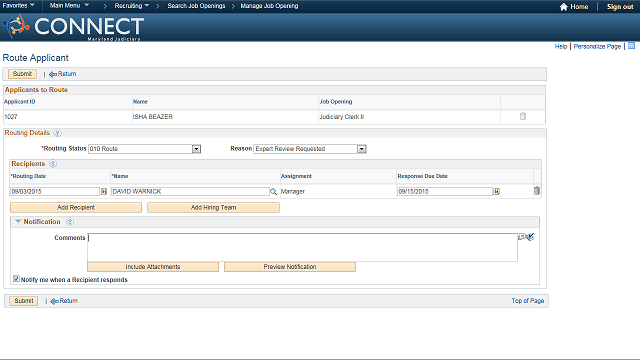Delete applicant ISHA BEAZER trash icon

[x=522, y=116]
